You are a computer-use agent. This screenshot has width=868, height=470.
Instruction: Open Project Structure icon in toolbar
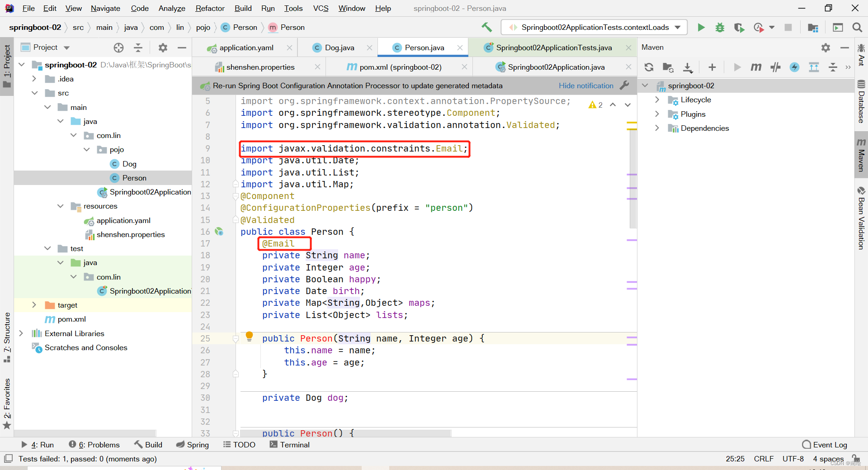point(813,28)
